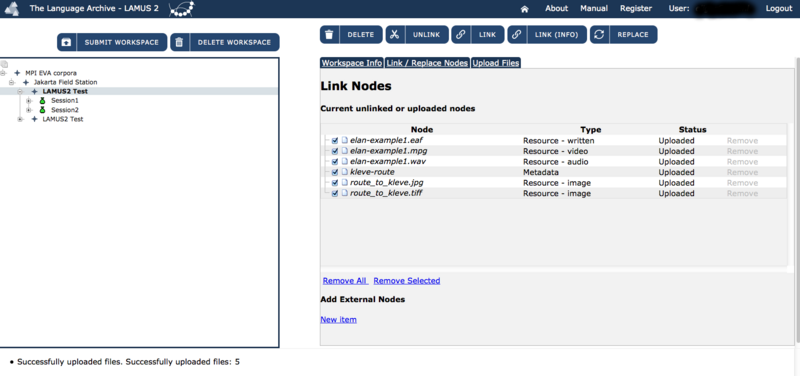This screenshot has width=800, height=376.
Task: Click the Link button
Action: (478, 35)
